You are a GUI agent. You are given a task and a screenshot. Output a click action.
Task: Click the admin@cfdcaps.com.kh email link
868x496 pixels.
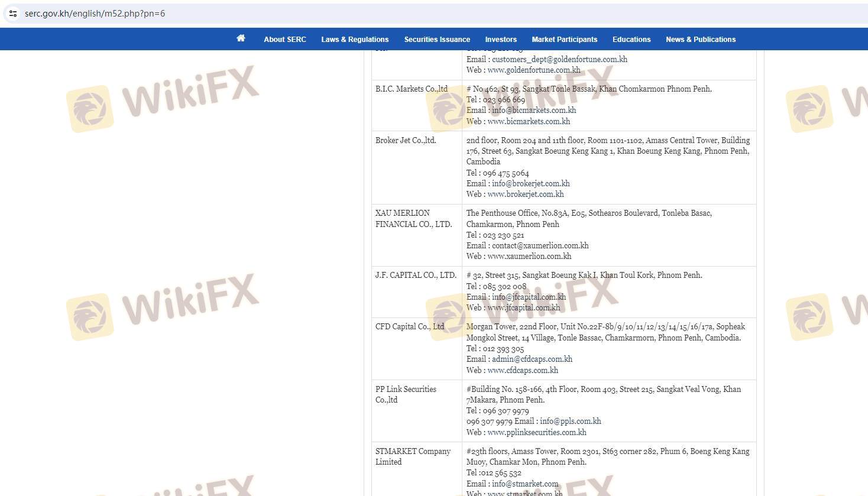point(532,359)
